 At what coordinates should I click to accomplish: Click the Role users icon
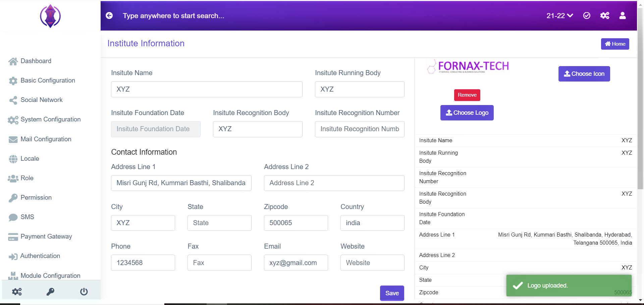coord(13,178)
